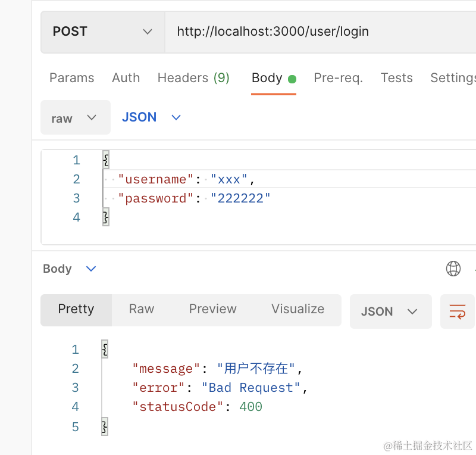This screenshot has width=476, height=455.
Task: Select the Pretty response view
Action: (76, 309)
